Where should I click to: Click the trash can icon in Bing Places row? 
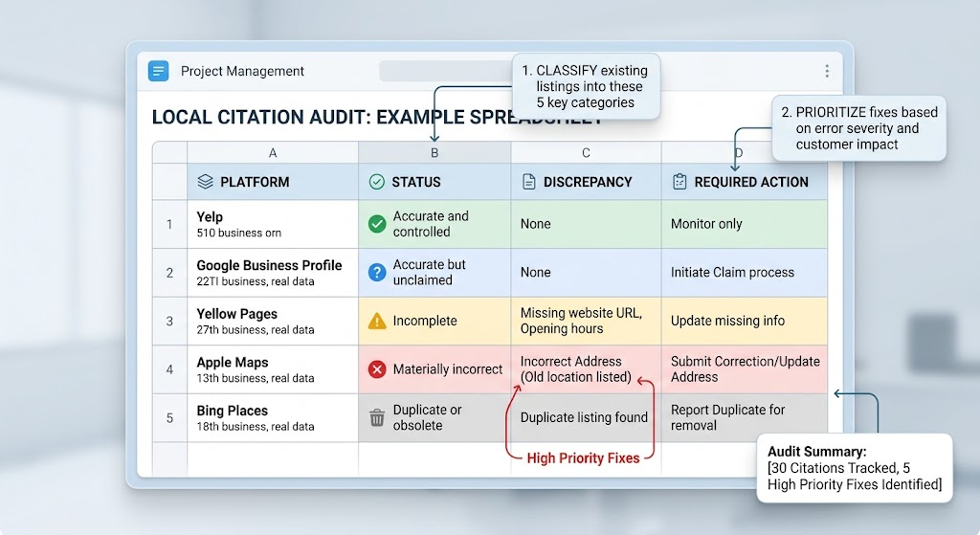pos(377,417)
